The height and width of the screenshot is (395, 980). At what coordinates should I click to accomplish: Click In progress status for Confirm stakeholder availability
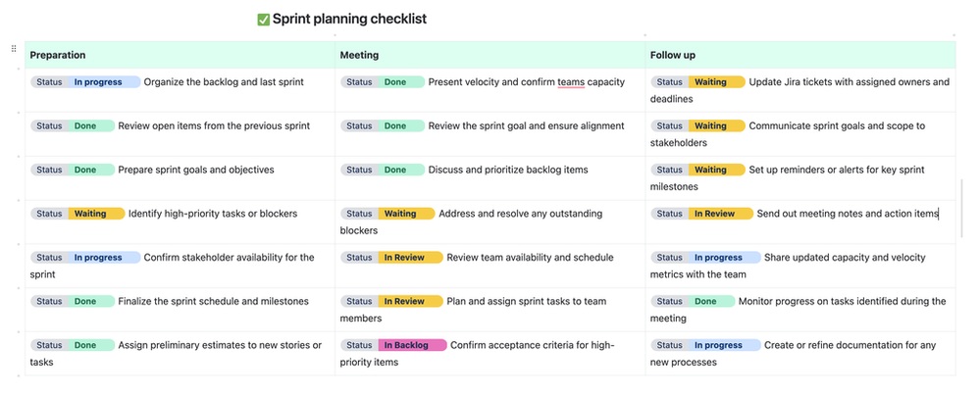pos(98,258)
